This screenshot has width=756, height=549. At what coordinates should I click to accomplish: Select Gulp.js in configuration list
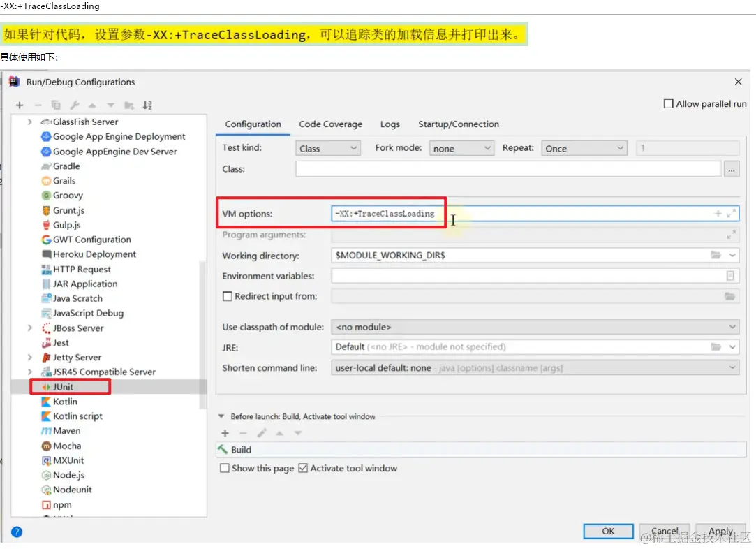[x=67, y=225]
